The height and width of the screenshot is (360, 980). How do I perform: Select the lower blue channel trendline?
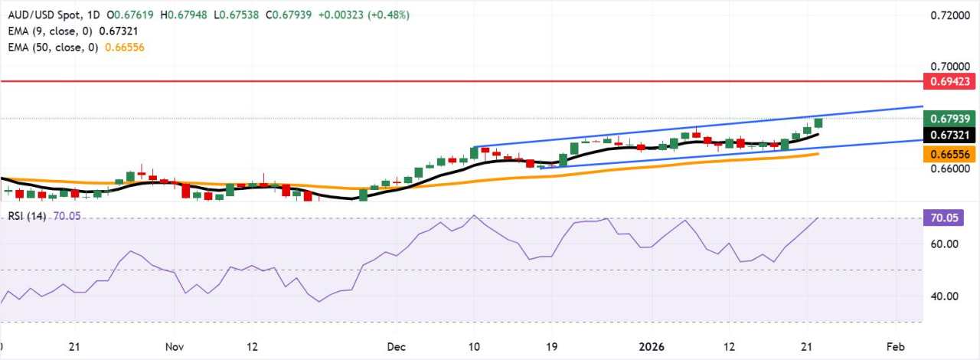(x=731, y=154)
